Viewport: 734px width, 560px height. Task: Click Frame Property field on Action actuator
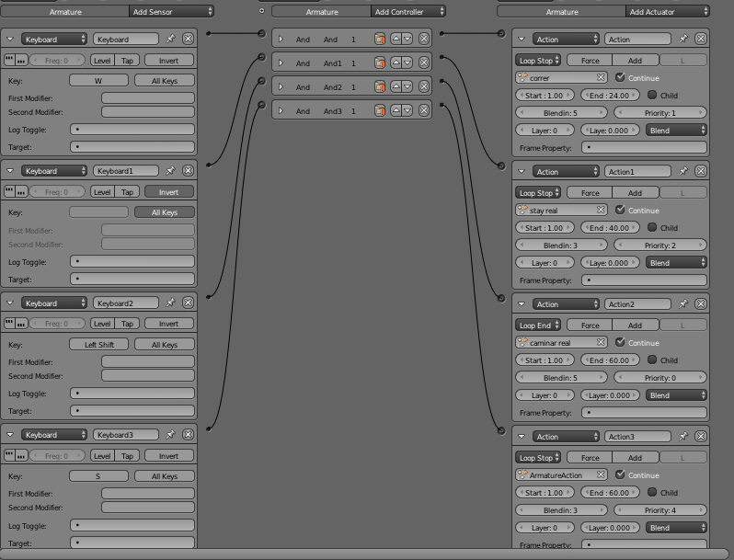click(644, 147)
